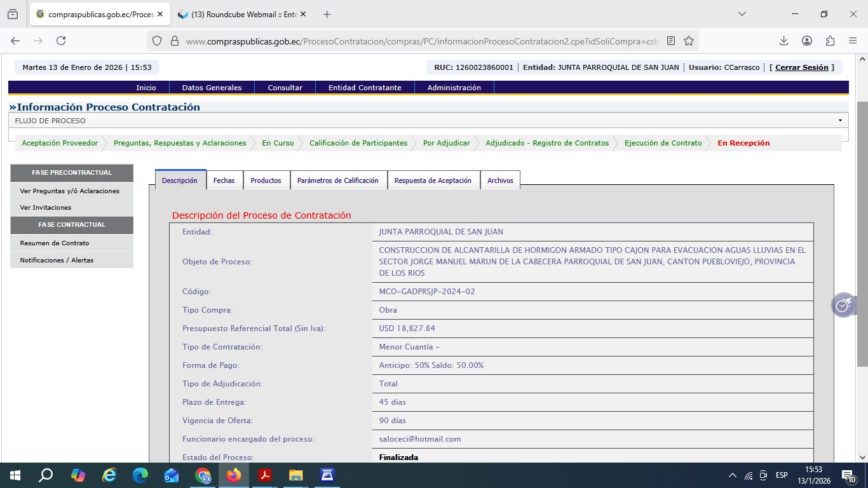Viewport: 868px width, 488px height.
Task: Switch to the Fechas tab
Action: coord(224,180)
